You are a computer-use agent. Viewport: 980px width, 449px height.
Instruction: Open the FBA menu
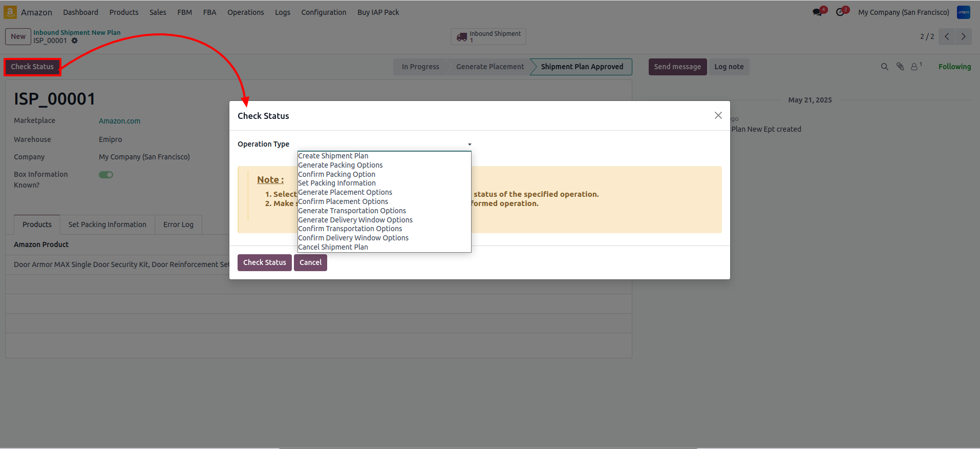[209, 12]
